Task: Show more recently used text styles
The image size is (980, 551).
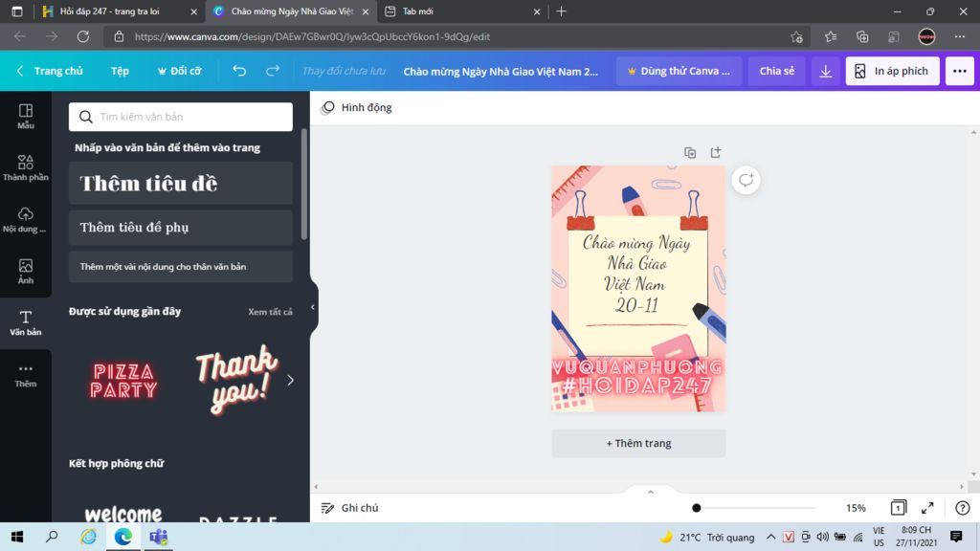Action: click(x=291, y=380)
